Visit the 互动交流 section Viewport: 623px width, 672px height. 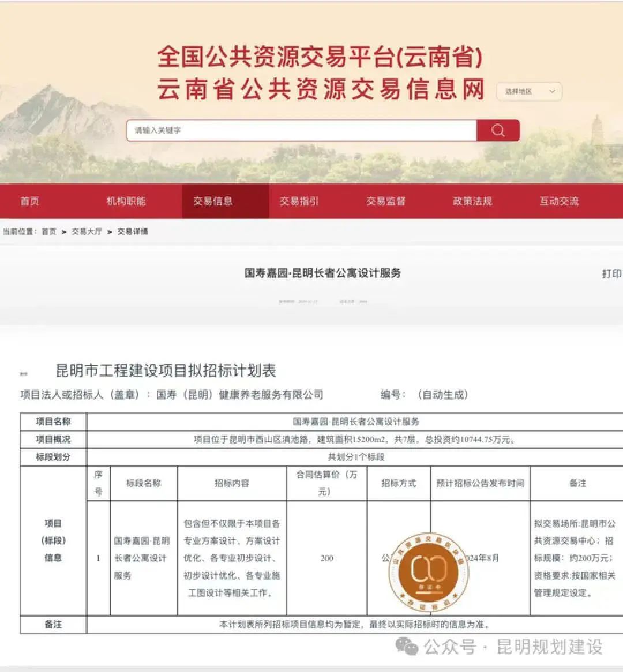(x=559, y=201)
